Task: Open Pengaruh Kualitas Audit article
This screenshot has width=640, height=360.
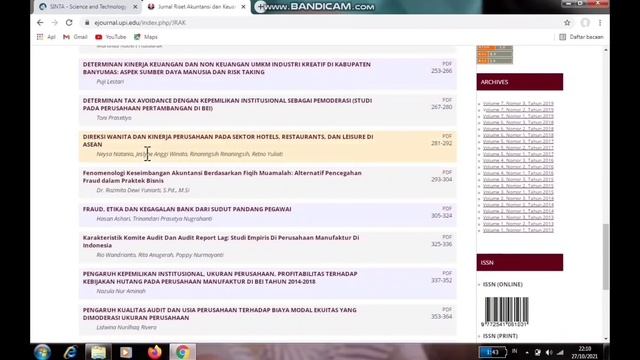Action: point(220,314)
